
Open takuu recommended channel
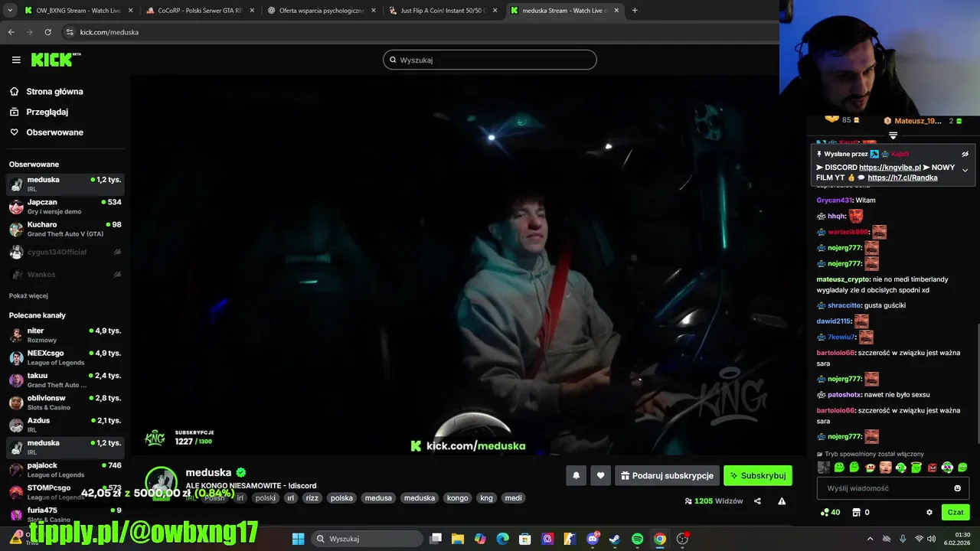(x=65, y=380)
